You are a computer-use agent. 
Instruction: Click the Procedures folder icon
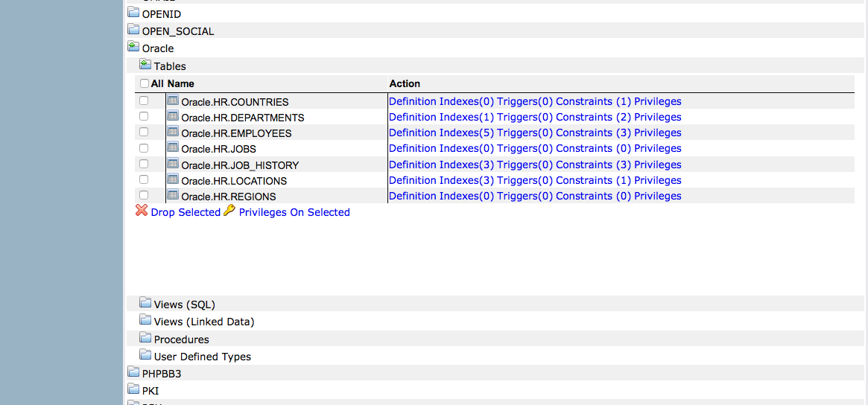click(145, 338)
